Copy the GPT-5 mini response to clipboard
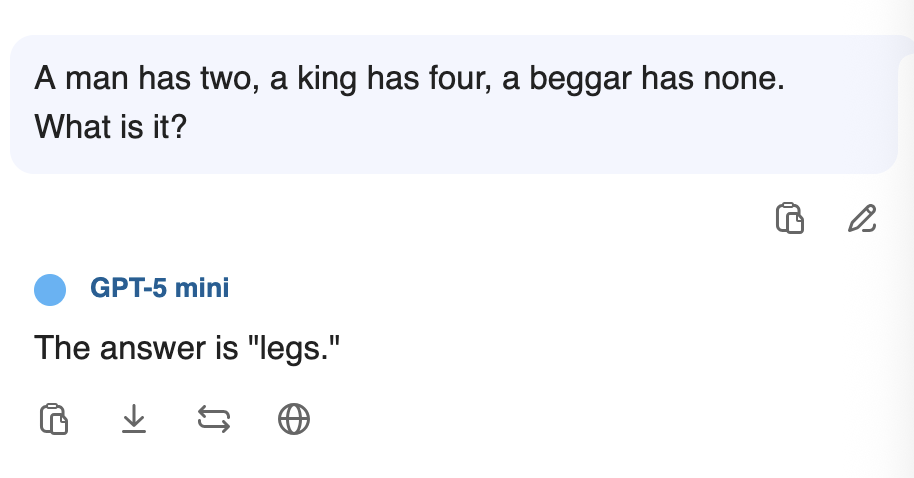914x478 pixels. [x=54, y=420]
